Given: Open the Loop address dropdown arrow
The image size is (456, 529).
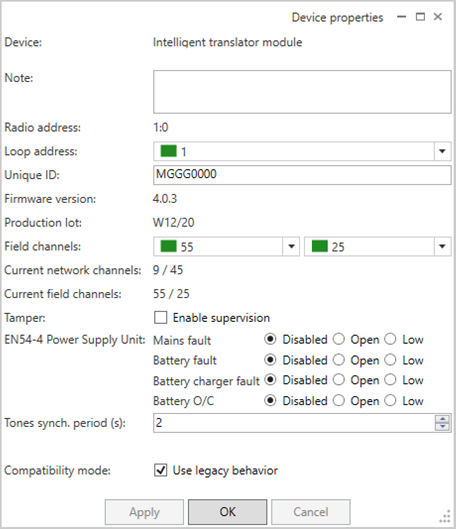Looking at the screenshot, I should click(442, 151).
